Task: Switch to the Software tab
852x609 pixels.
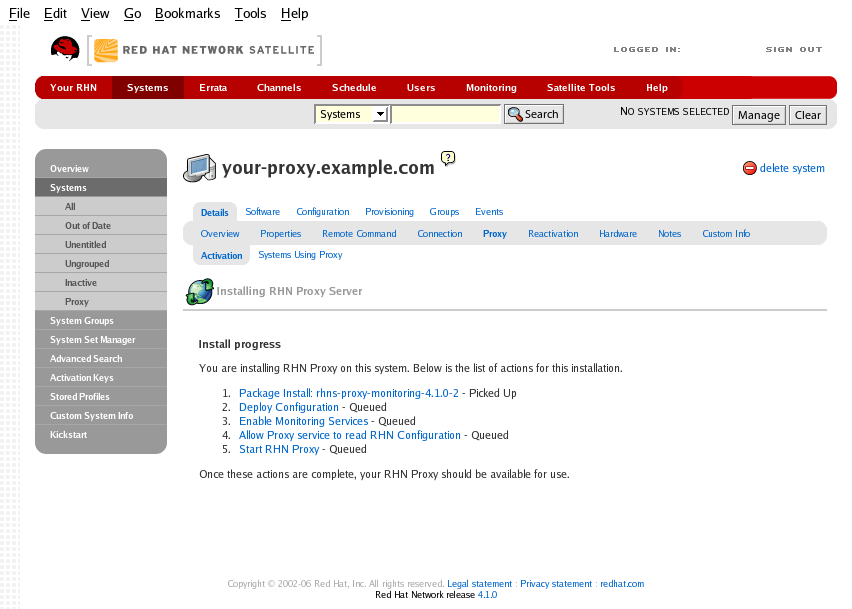Action: pyautogui.click(x=262, y=212)
